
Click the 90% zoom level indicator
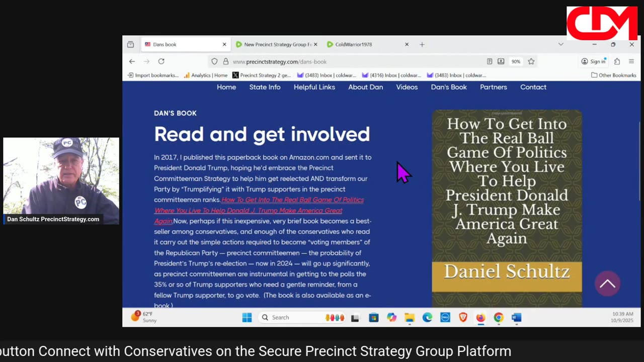tap(516, 61)
